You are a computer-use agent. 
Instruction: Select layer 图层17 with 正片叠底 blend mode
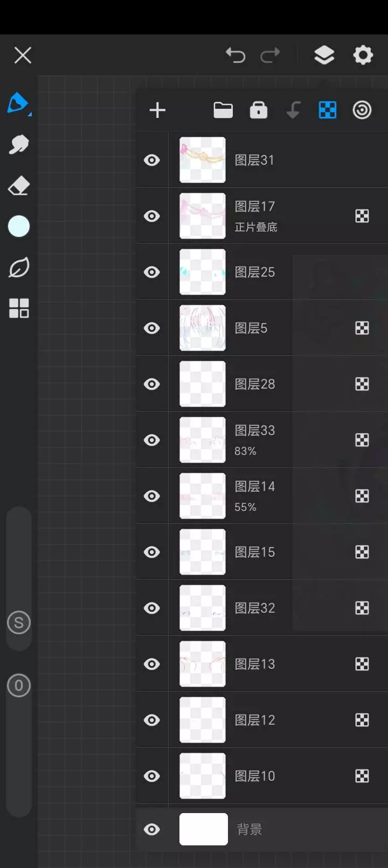(262, 216)
